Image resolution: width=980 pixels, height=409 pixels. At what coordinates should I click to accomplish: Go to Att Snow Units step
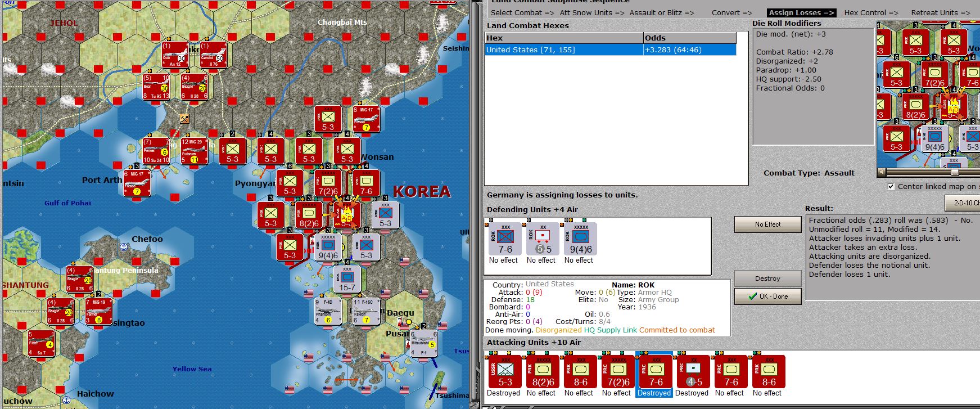coord(592,12)
